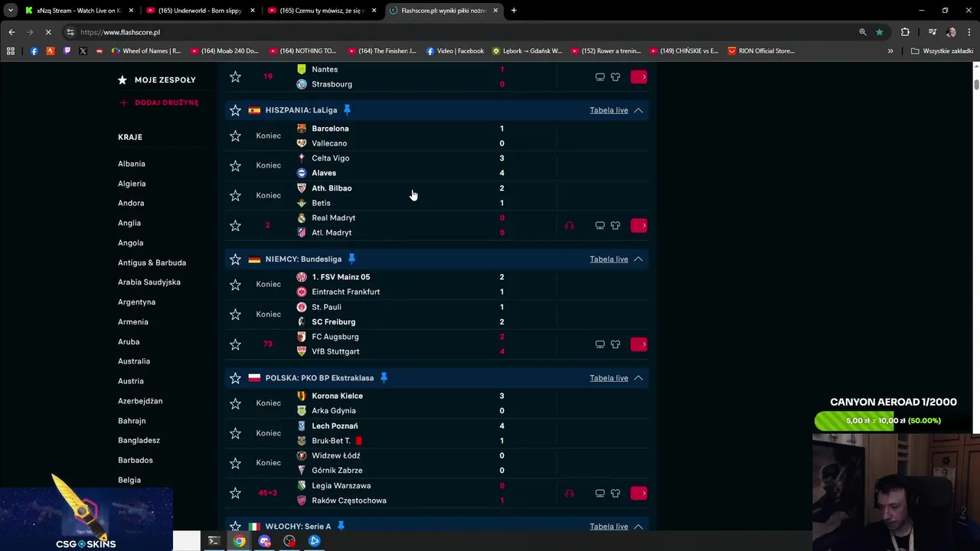
Task: Favorite the Korona Kielce vs Arka Gdynia match
Action: click(x=235, y=403)
